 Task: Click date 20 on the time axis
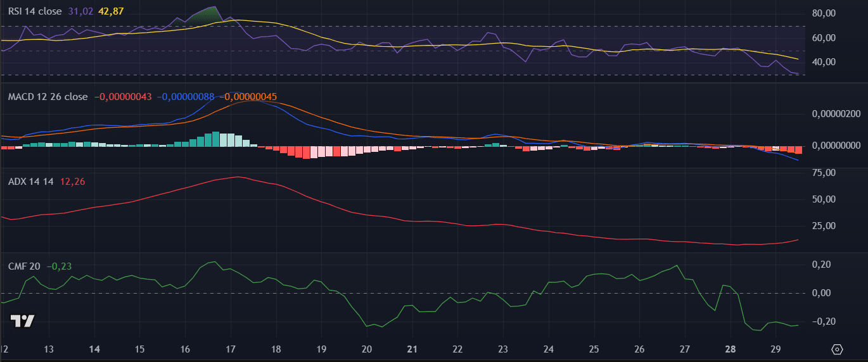point(367,349)
